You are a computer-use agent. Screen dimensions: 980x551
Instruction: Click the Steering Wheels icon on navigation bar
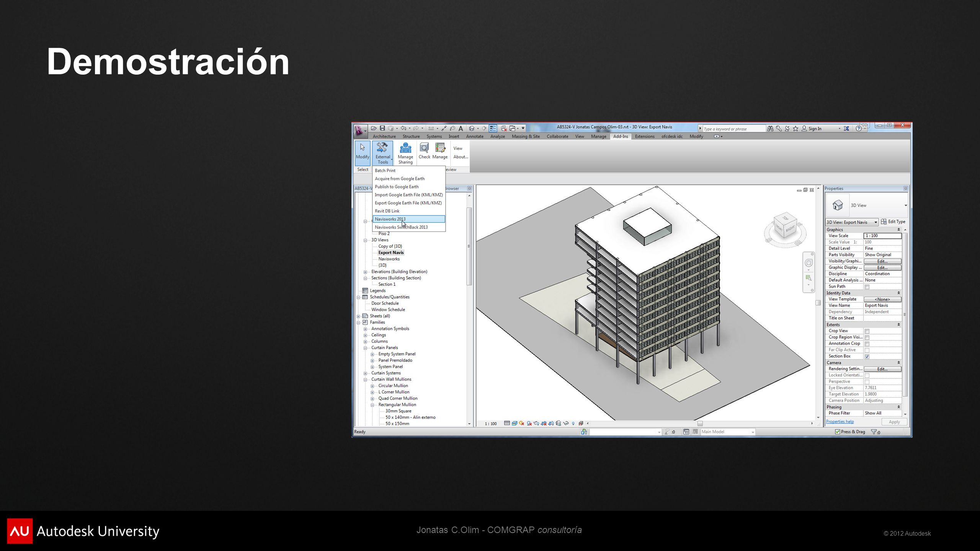808,263
